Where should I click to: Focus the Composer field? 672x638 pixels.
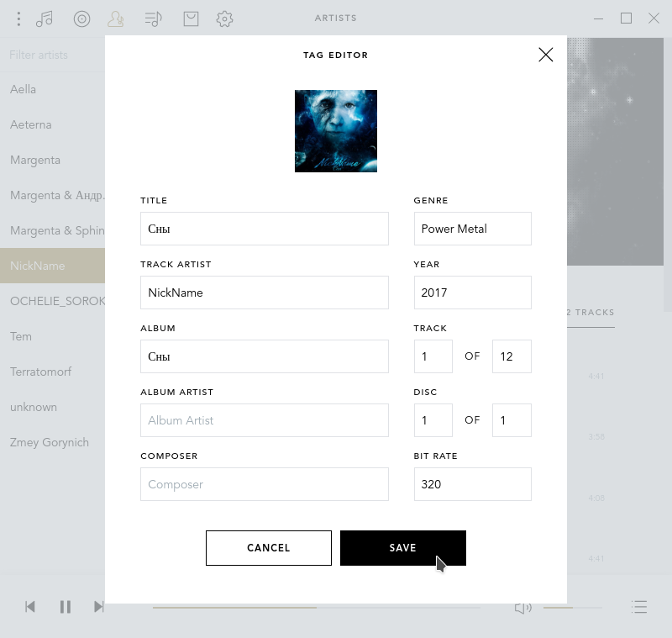[265, 484]
